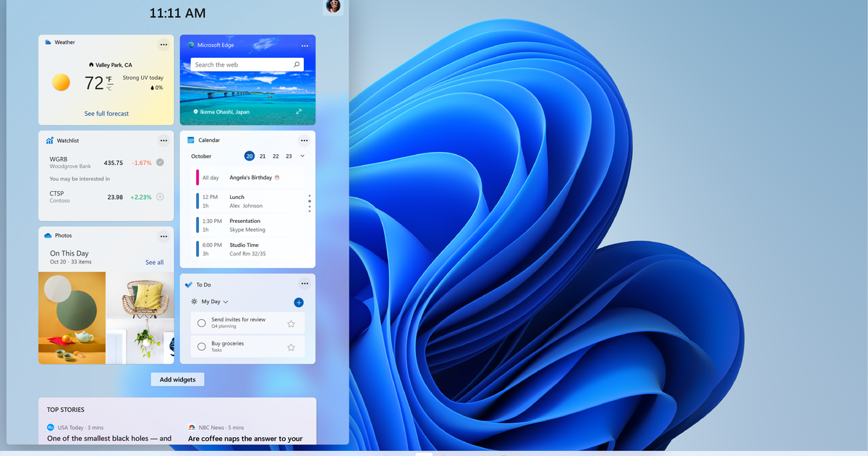Add new task with blue plus button

click(299, 302)
